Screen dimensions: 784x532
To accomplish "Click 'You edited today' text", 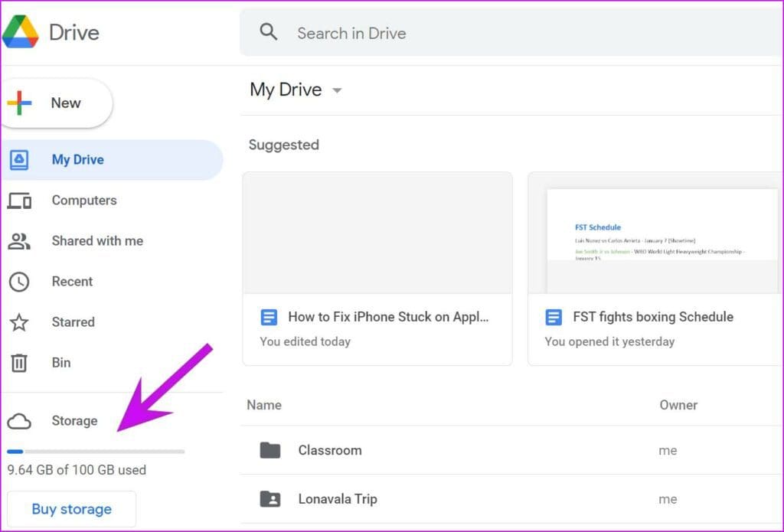I will [305, 341].
